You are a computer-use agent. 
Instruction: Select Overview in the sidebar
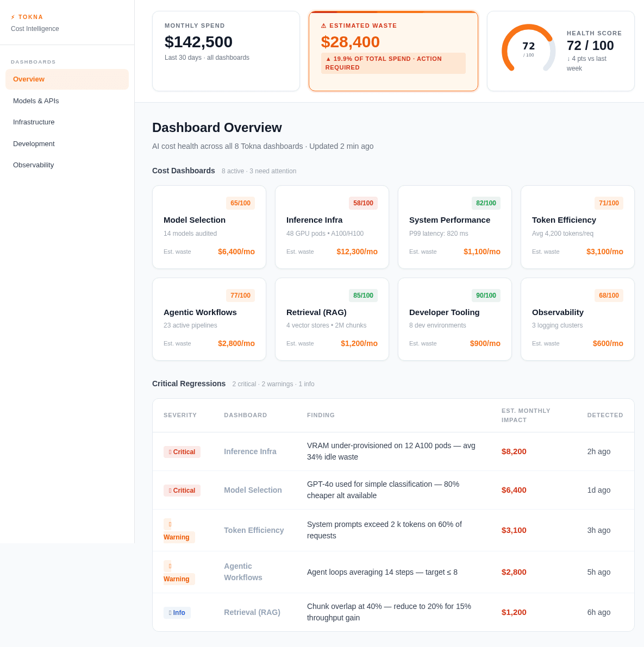(67, 79)
